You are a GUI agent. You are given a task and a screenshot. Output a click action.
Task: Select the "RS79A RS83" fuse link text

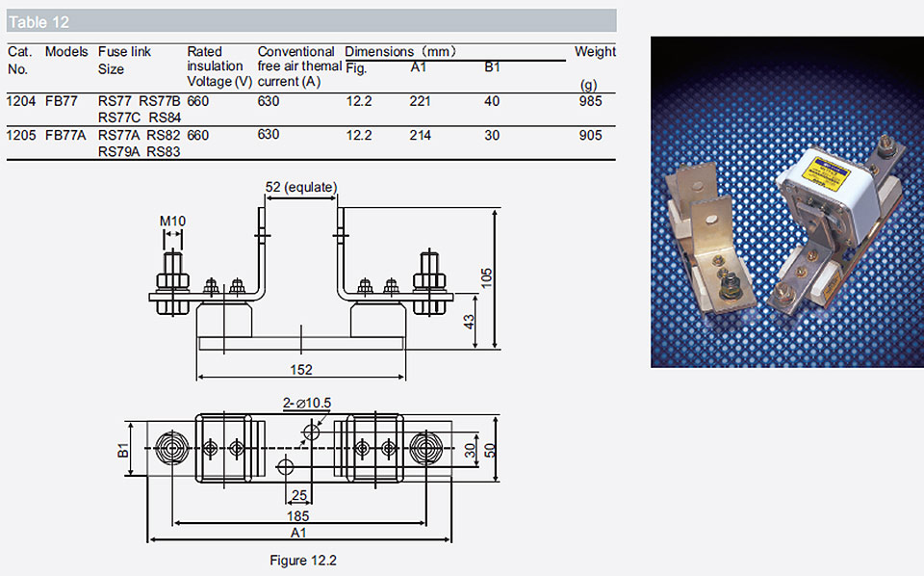point(139,152)
